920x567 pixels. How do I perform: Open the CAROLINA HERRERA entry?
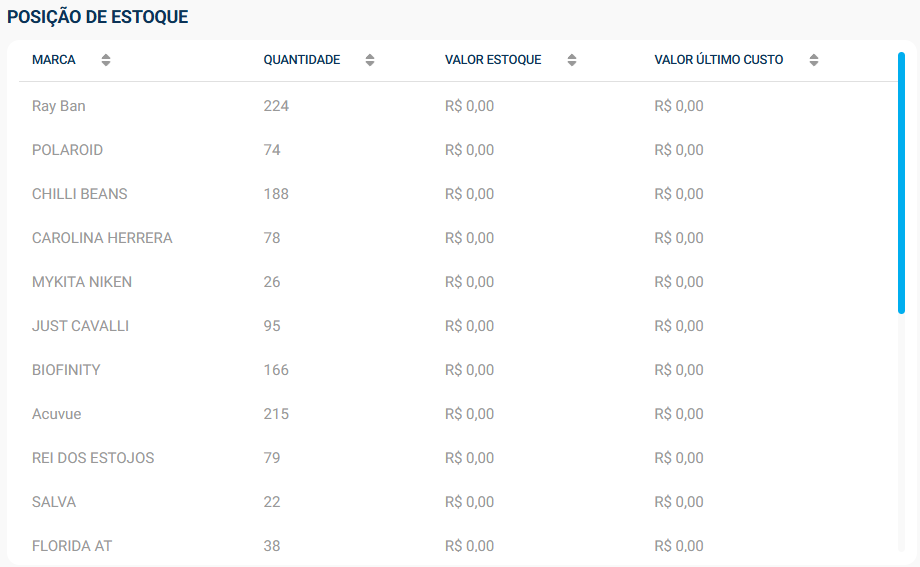pos(102,238)
